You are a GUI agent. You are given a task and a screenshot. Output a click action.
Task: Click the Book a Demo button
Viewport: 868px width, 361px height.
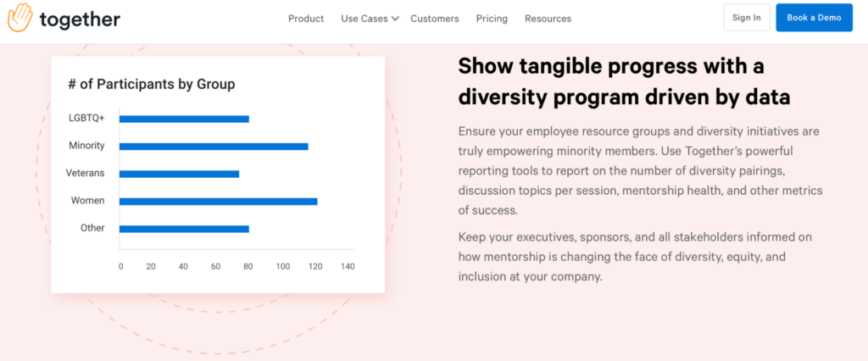(x=814, y=18)
